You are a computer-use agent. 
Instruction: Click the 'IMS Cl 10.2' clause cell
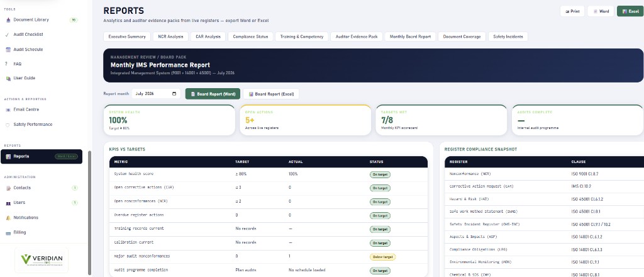[x=581, y=186]
